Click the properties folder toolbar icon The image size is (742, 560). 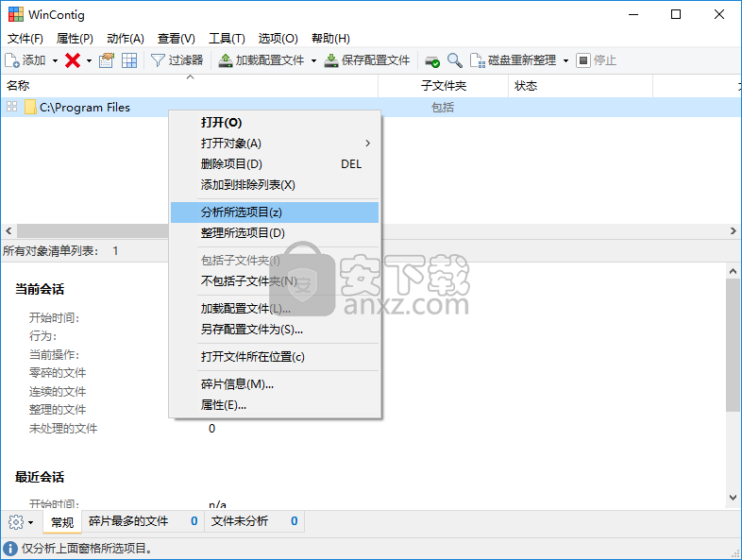tap(107, 60)
